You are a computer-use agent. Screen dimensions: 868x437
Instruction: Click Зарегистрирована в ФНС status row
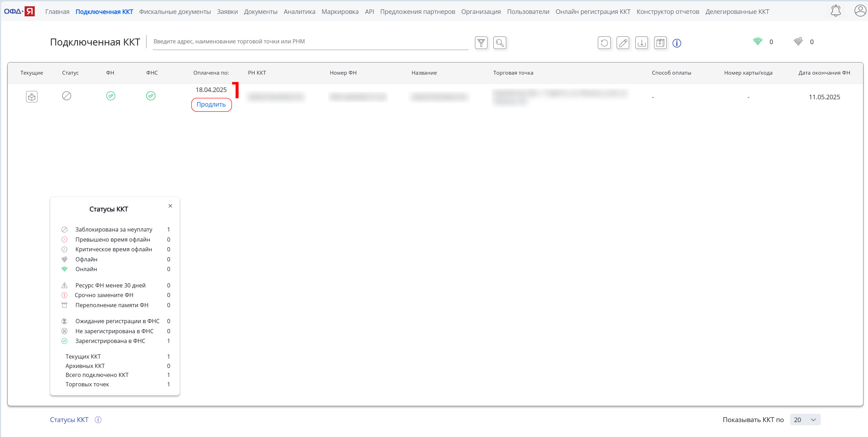(116, 341)
